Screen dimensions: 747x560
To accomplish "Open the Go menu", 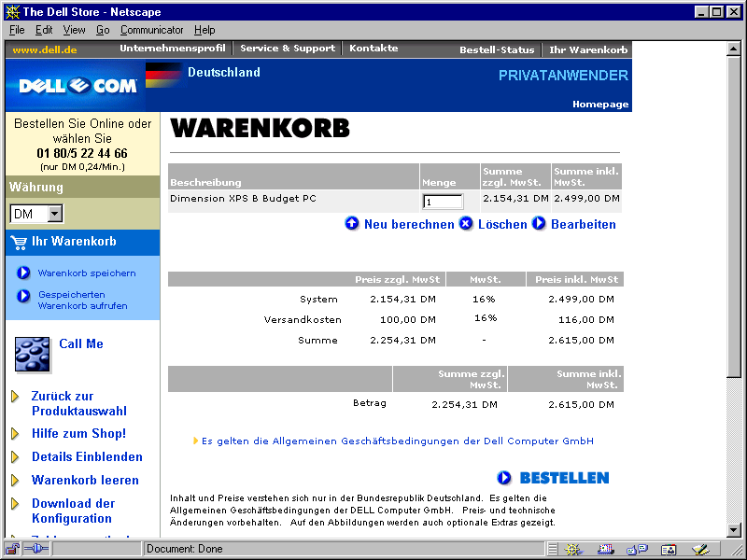I will (103, 30).
